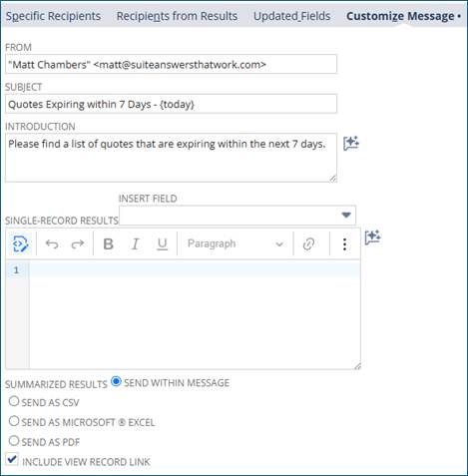The height and width of the screenshot is (476, 468).
Task: Toggle bold formatting in editor
Action: (109, 244)
